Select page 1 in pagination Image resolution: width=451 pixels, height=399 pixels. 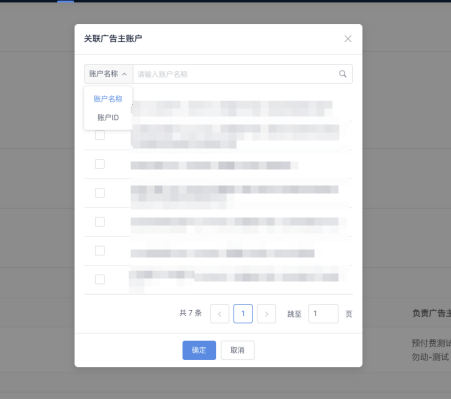coord(243,314)
